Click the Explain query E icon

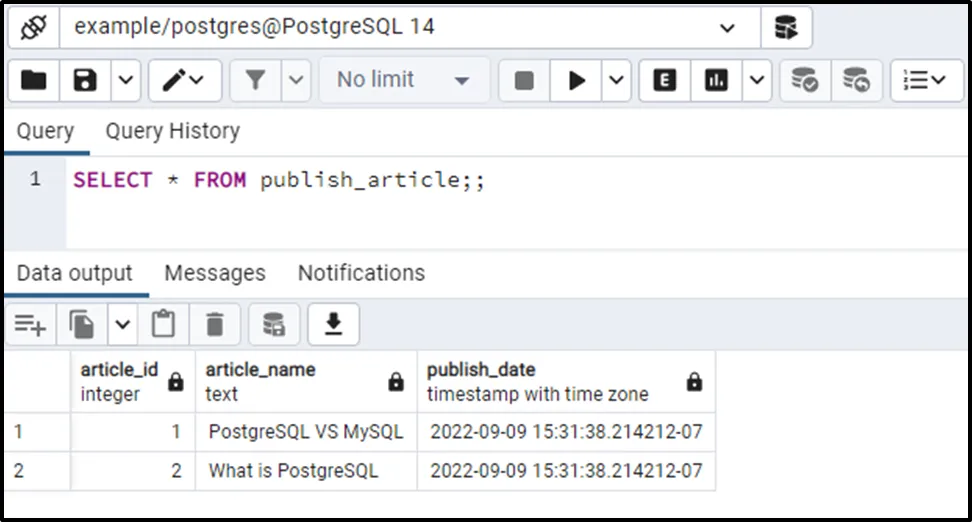(x=664, y=81)
